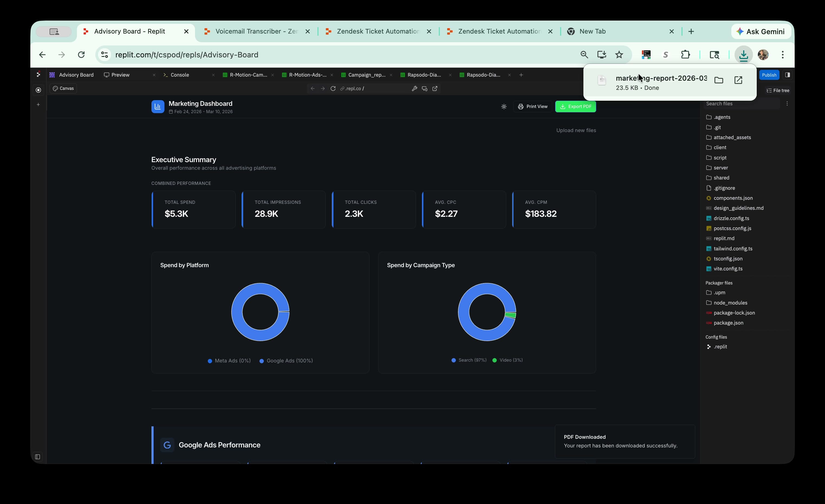Open the three-dot menu beside Search files

(787, 103)
